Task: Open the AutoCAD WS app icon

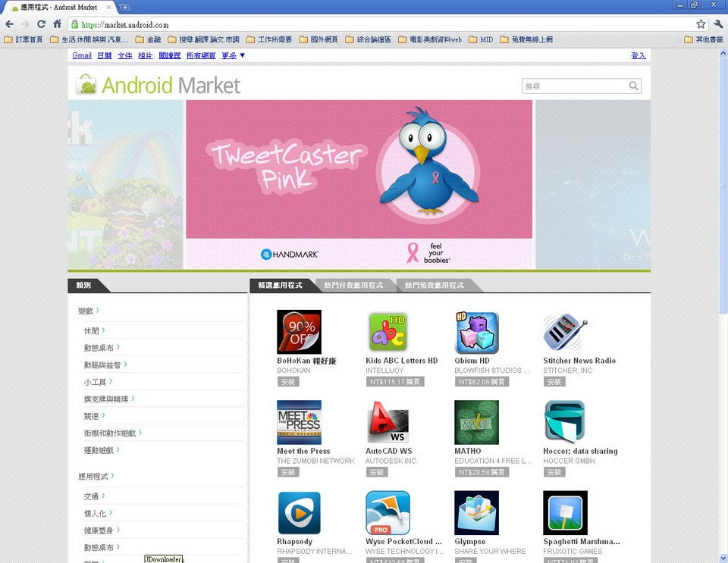Action: [x=388, y=422]
